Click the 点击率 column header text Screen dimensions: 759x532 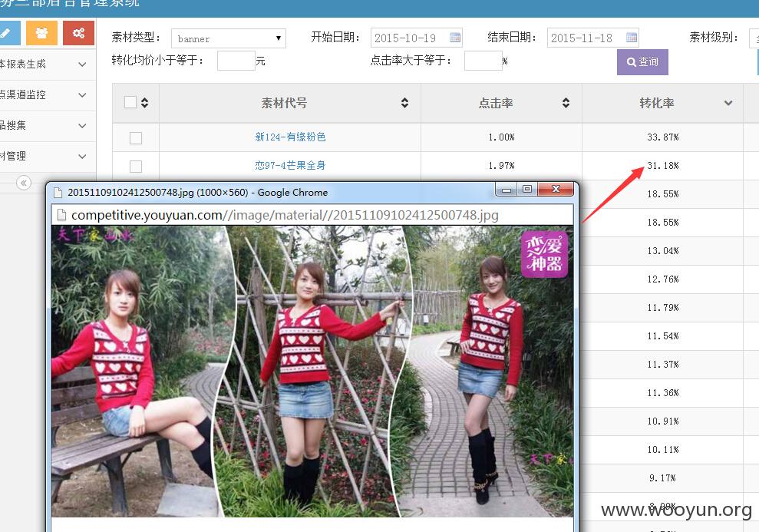[496, 103]
